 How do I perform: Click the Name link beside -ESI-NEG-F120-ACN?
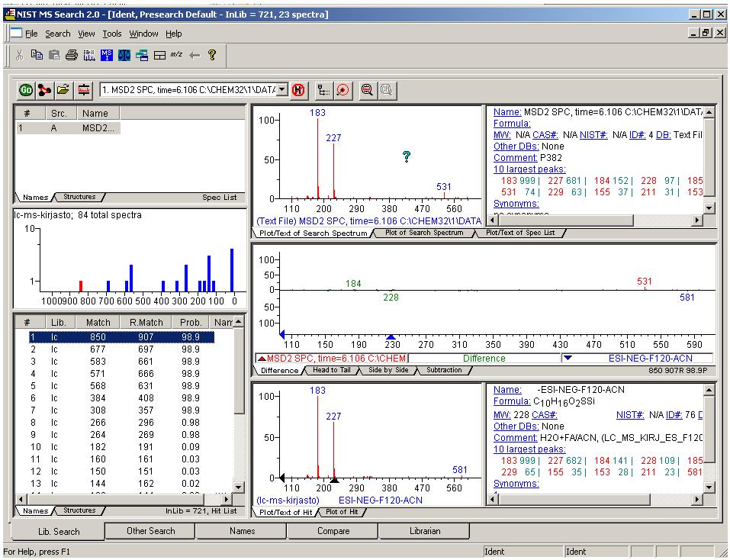(507, 390)
